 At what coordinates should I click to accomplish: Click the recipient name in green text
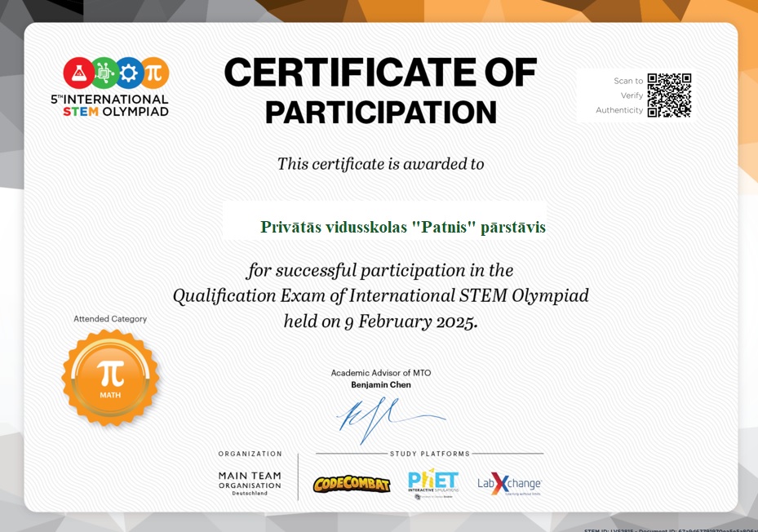(403, 227)
